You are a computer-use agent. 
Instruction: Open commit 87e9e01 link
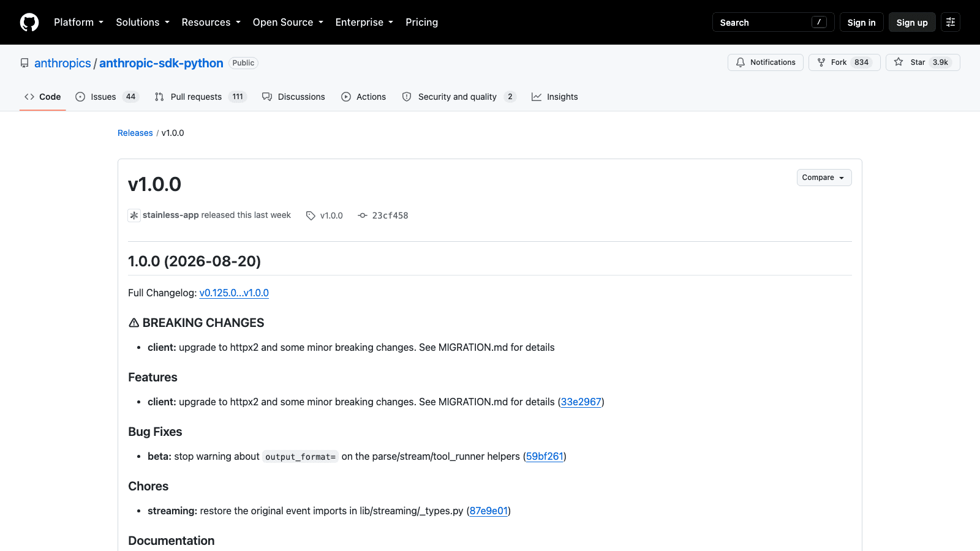489,511
